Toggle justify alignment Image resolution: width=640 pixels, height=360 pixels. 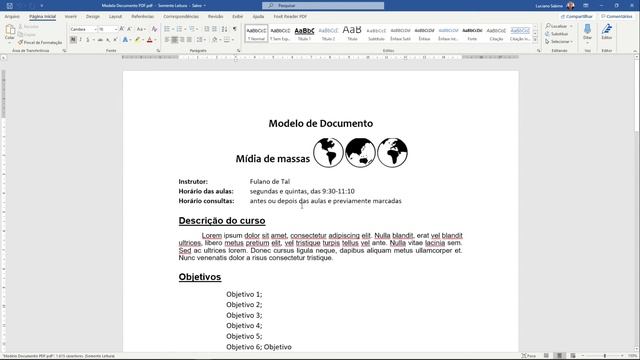(189, 40)
